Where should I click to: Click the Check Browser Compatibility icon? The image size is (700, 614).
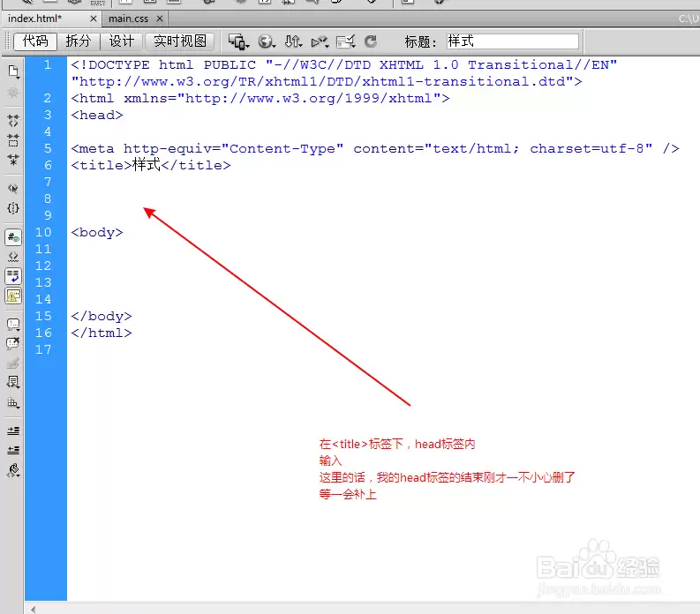[345, 42]
